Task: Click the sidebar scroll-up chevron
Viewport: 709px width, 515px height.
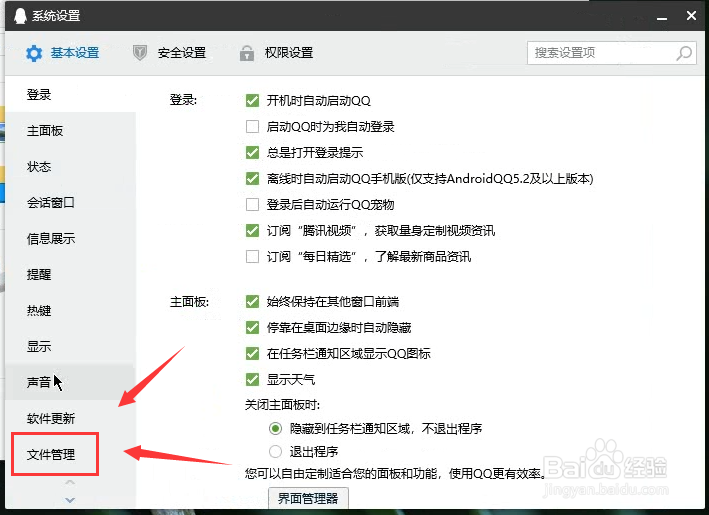Action: coord(70,482)
